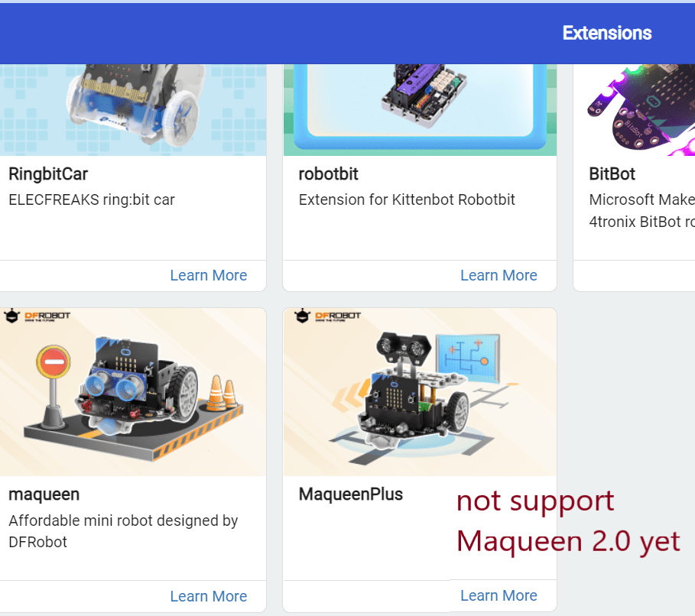Image resolution: width=695 pixels, height=616 pixels.
Task: Click DFRobot logo on MaqueenPlus card
Action: click(x=327, y=316)
